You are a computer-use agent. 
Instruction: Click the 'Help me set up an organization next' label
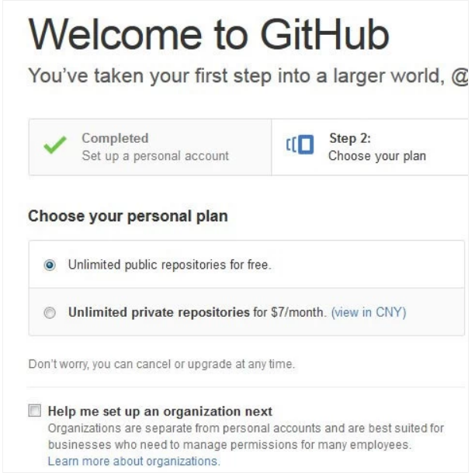click(160, 411)
